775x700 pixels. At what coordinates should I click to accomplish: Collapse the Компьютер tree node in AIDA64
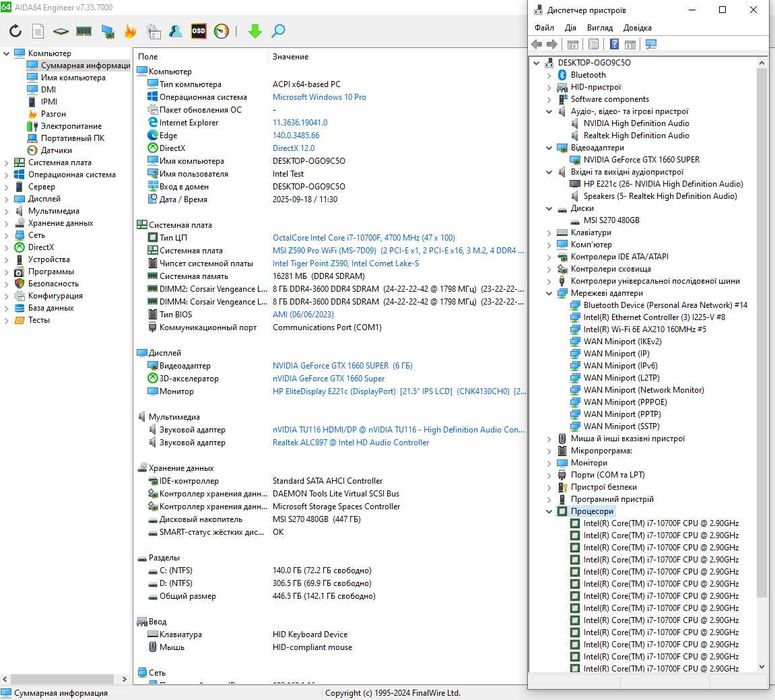[x=6, y=53]
